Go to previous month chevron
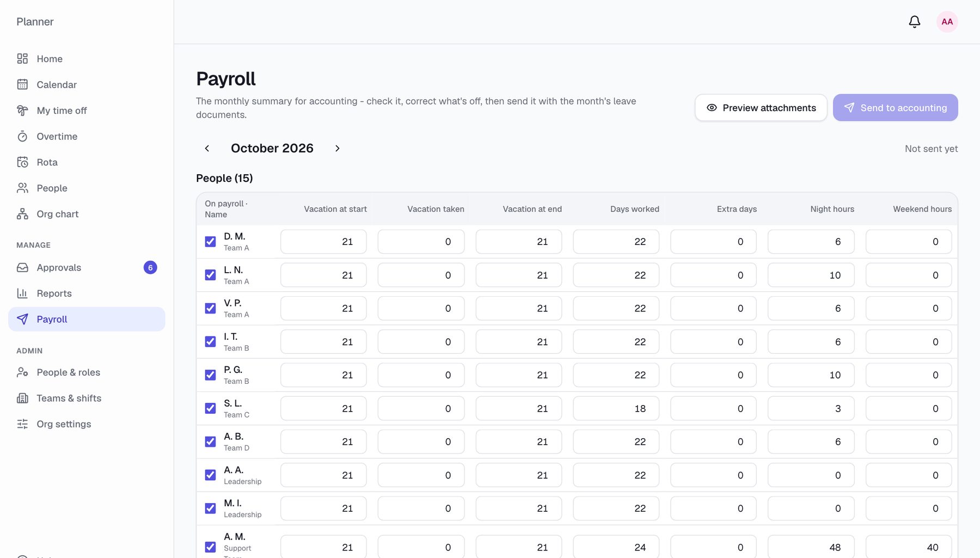980x558 pixels. 207,149
